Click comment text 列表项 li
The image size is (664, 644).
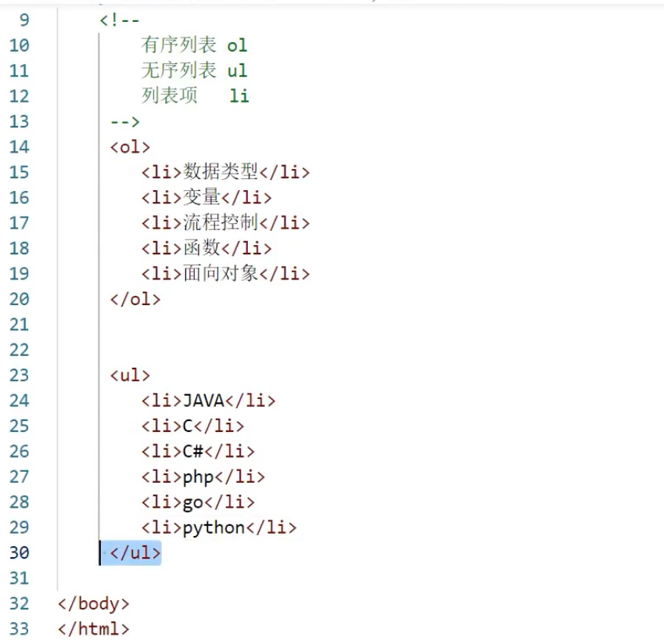point(195,95)
